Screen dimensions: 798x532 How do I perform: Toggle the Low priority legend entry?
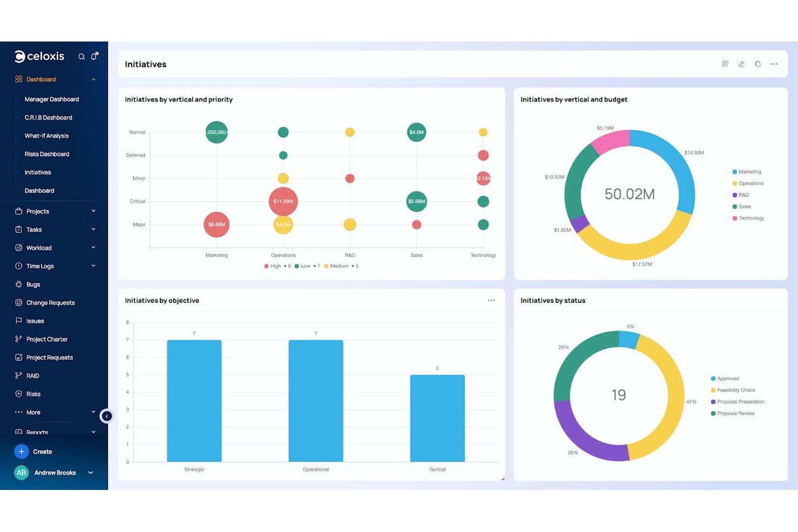(302, 266)
